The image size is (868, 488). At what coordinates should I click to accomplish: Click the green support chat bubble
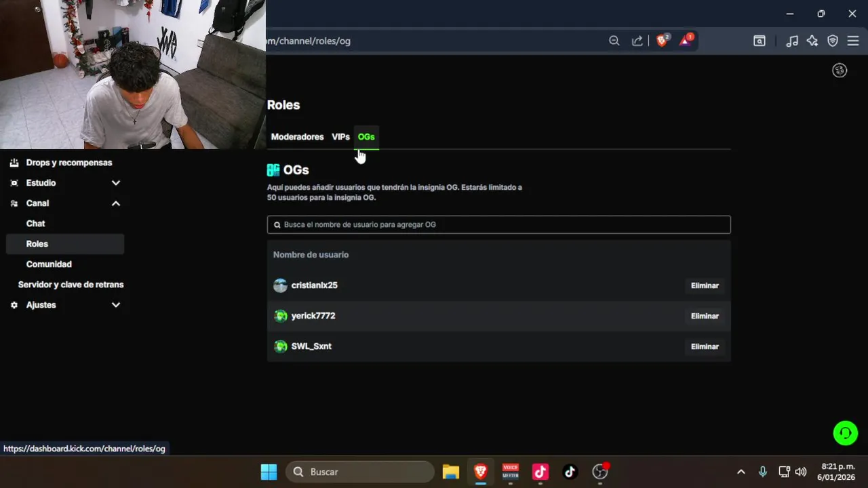pos(846,432)
